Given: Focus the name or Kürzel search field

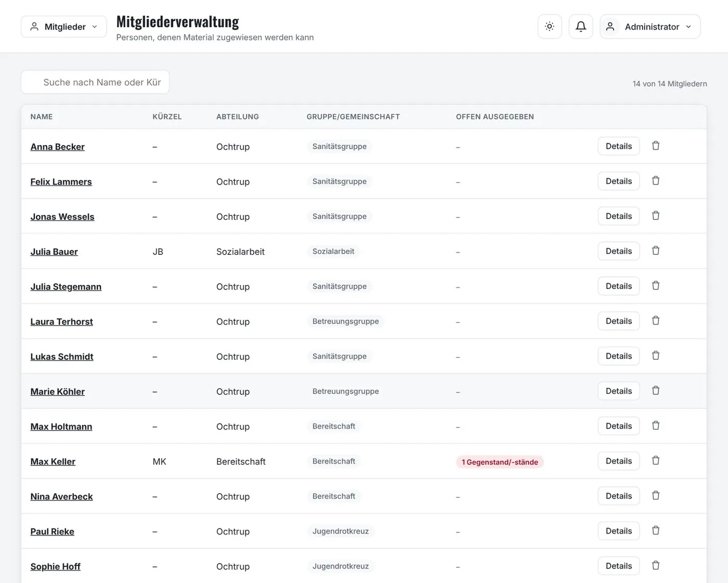Looking at the screenshot, I should click(95, 82).
